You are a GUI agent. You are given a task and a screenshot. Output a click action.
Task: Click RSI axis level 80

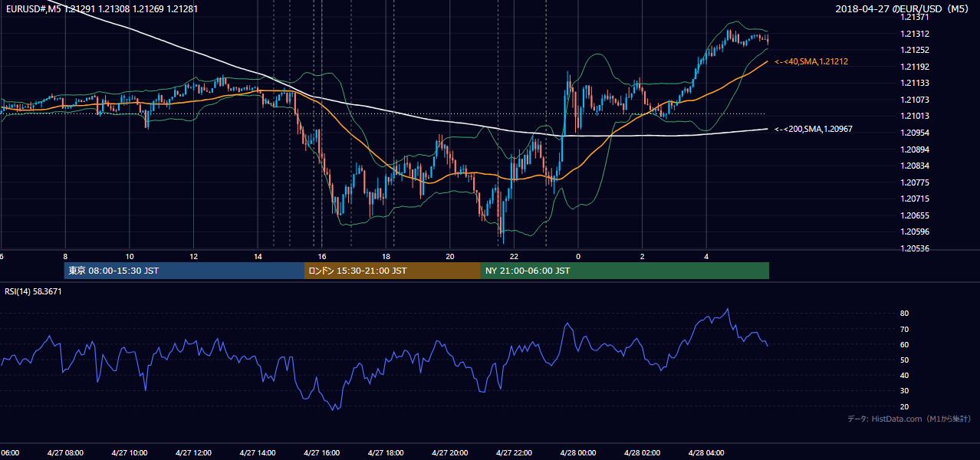[904, 314]
